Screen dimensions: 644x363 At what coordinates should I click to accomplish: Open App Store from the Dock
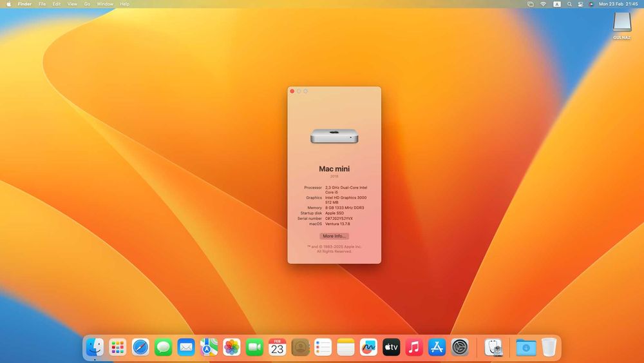437,348
